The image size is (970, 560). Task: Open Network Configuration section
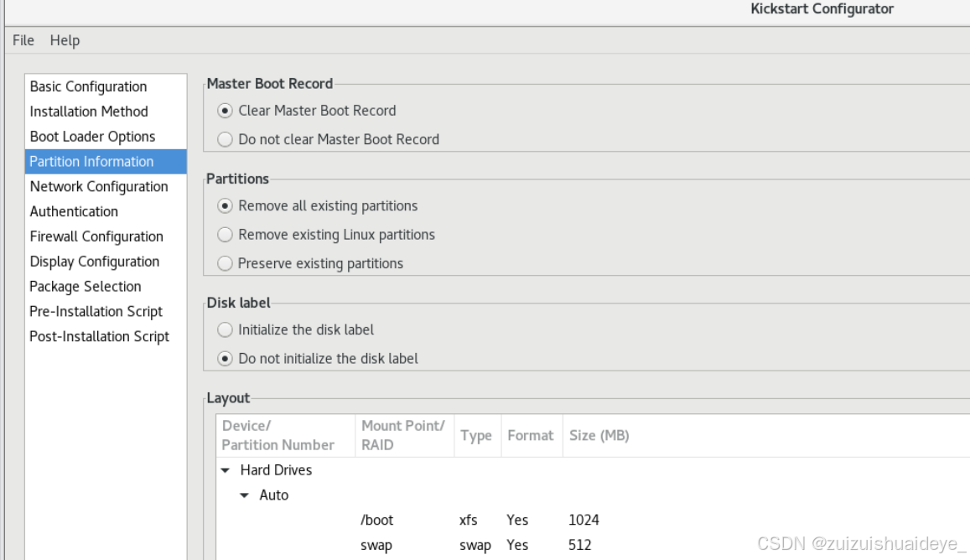click(x=106, y=186)
